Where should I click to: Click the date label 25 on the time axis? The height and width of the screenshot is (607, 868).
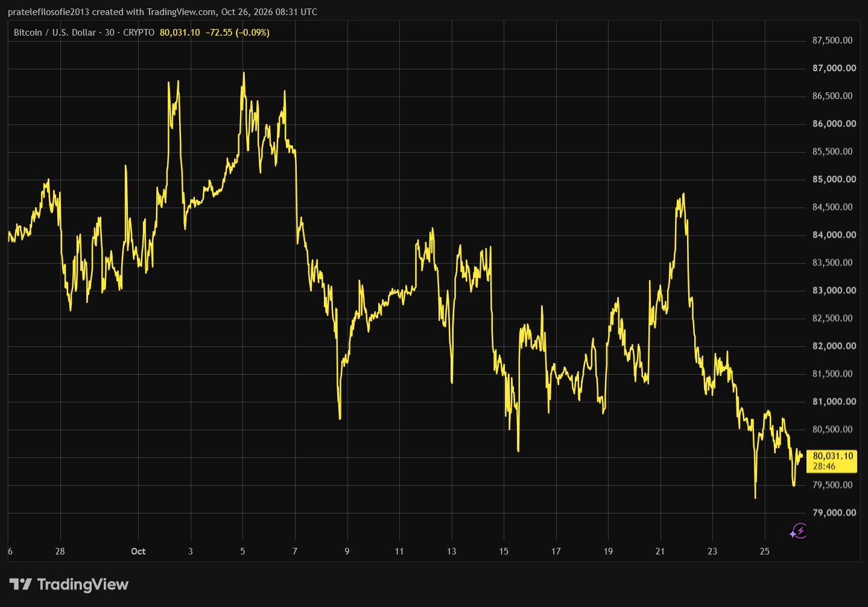click(765, 551)
